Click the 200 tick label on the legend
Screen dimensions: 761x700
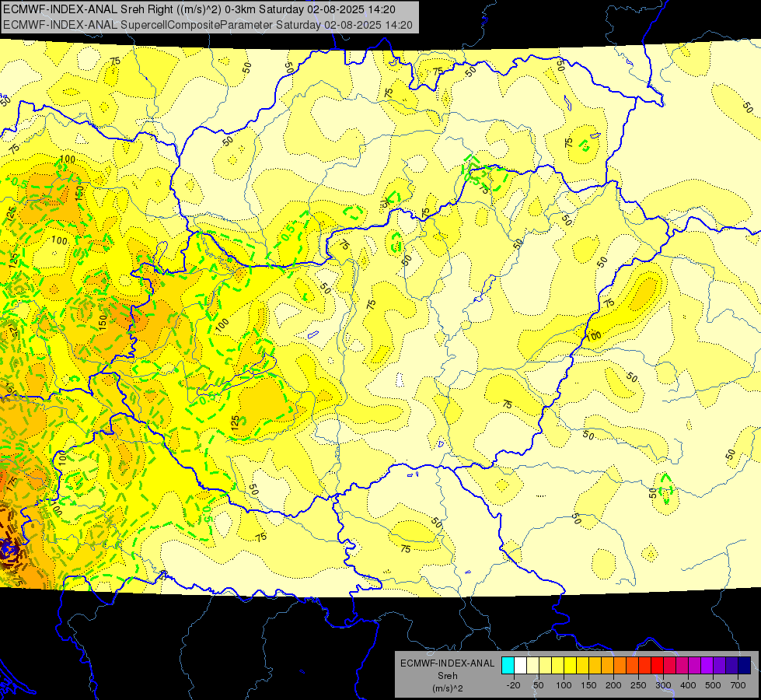click(613, 685)
